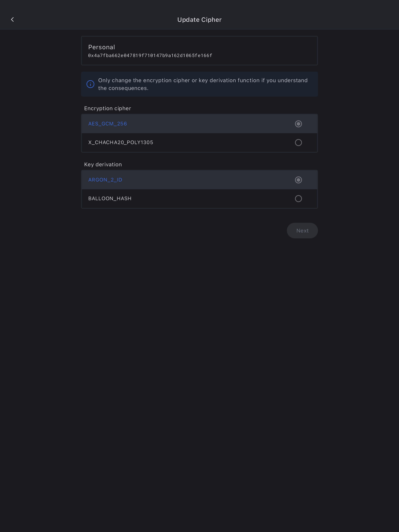Viewport: 399px width, 532px height.
Task: Pick the BALLOON_HASH option label
Action: (x=110, y=199)
